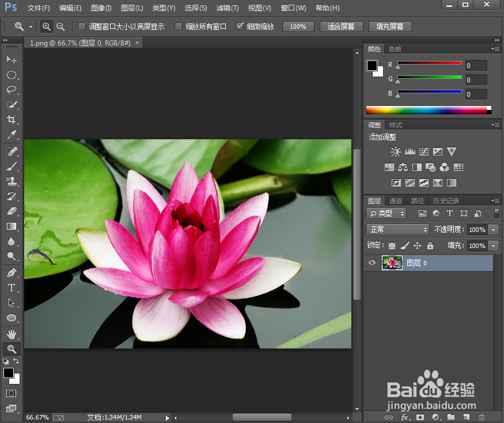This screenshot has width=504, height=423.
Task: Add a layer mask
Action: coord(420,417)
